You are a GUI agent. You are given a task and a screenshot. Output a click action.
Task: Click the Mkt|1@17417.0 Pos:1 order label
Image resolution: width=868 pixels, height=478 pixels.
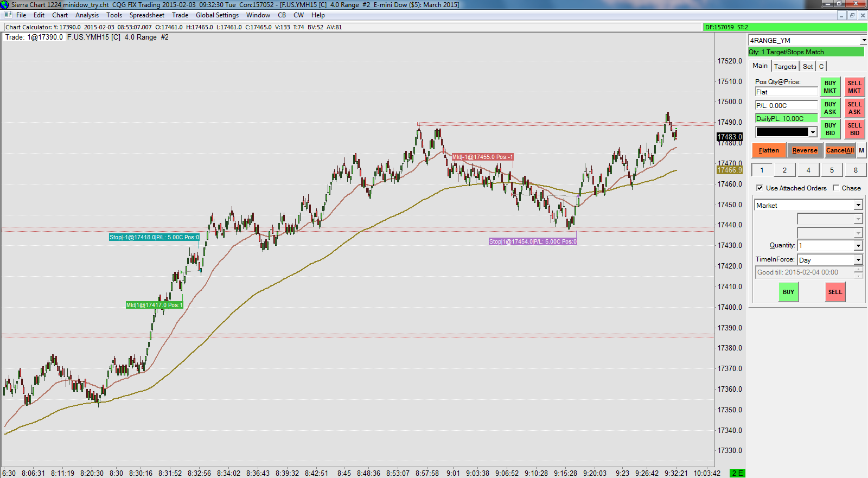point(155,305)
